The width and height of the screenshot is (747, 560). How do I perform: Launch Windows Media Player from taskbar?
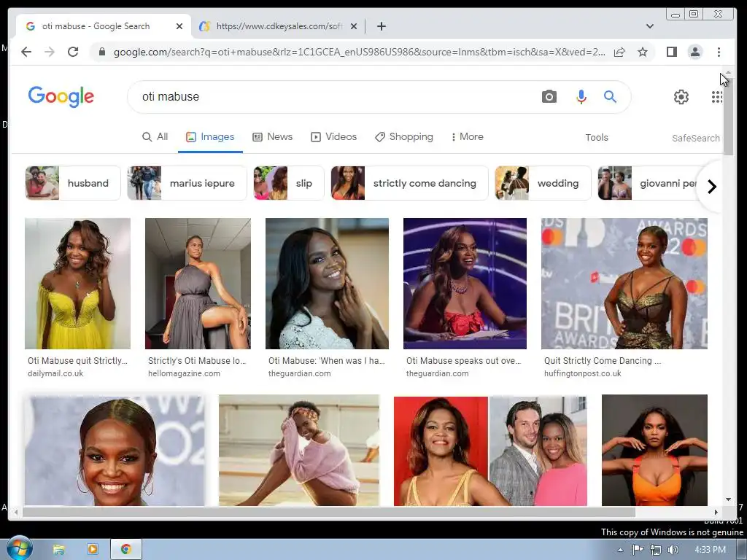pos(93,550)
